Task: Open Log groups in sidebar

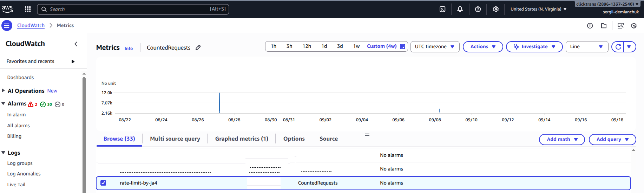Action: pyautogui.click(x=20, y=163)
